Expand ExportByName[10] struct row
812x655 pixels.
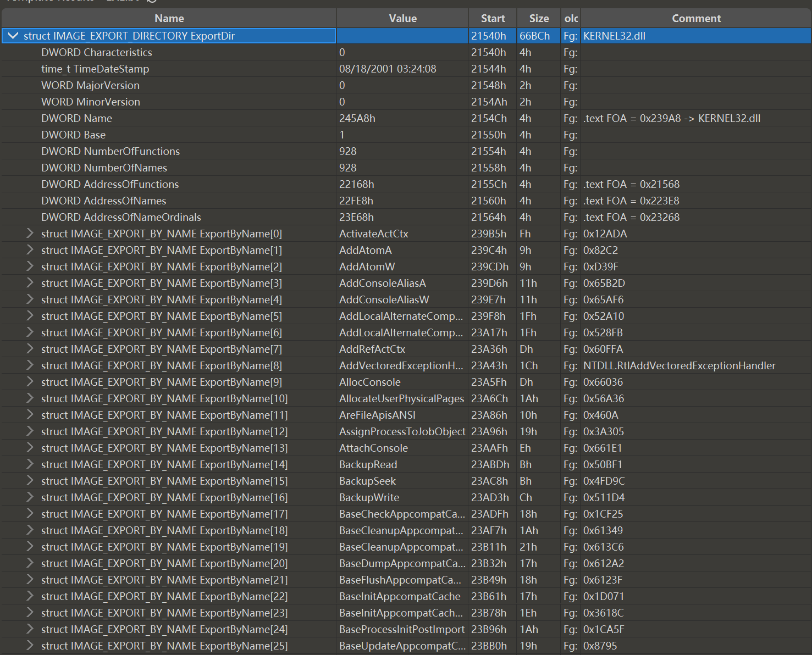pos(30,398)
